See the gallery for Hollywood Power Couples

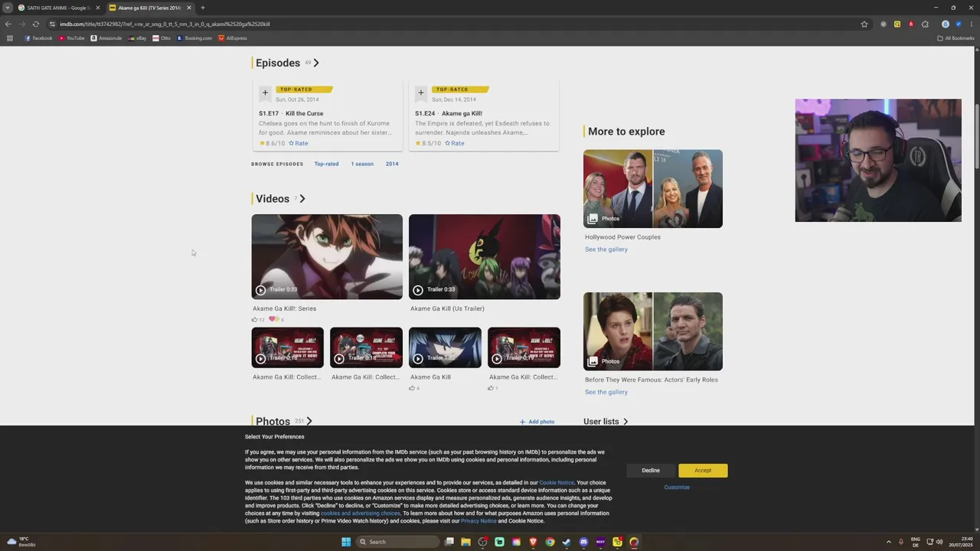606,249
